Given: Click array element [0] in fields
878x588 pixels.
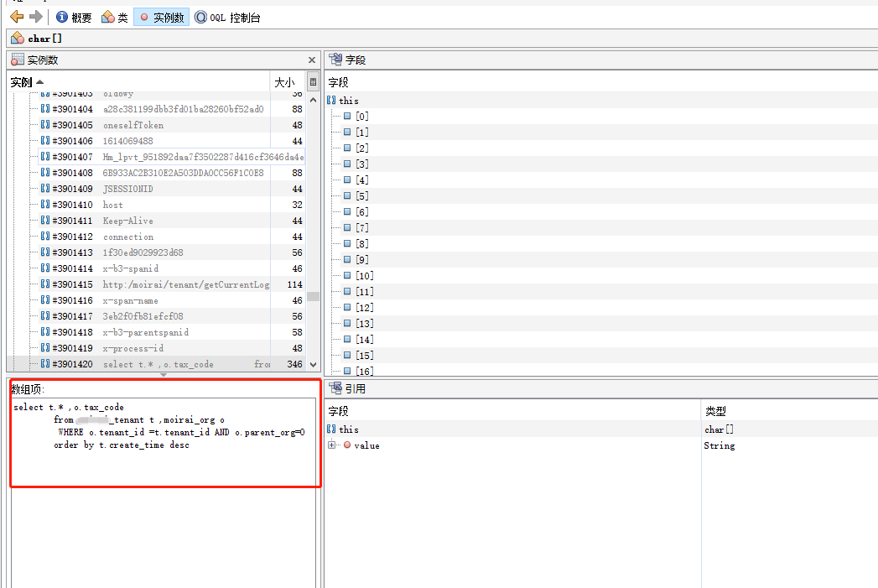Looking at the screenshot, I should (x=361, y=117).
